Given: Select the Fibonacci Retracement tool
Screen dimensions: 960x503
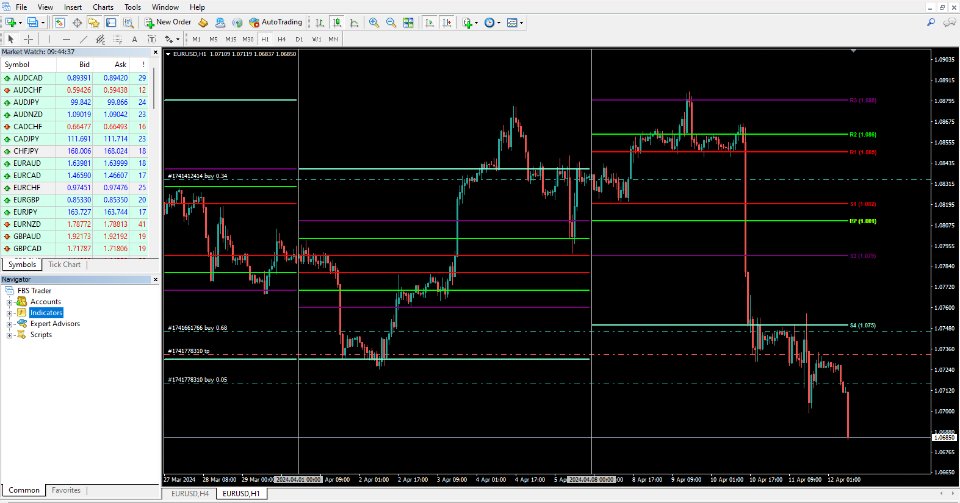Looking at the screenshot, I should [x=118, y=39].
